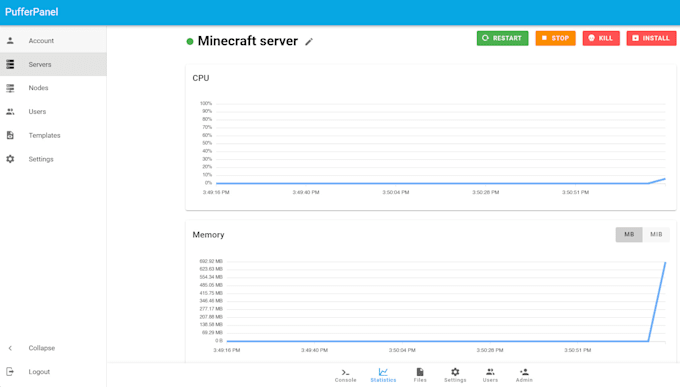This screenshot has height=387, width=680.
Task: Stop the Minecraft server
Action: [555, 38]
